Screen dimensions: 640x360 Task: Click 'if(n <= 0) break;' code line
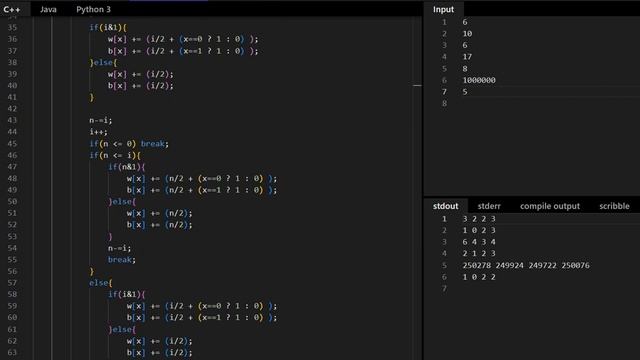(129, 144)
